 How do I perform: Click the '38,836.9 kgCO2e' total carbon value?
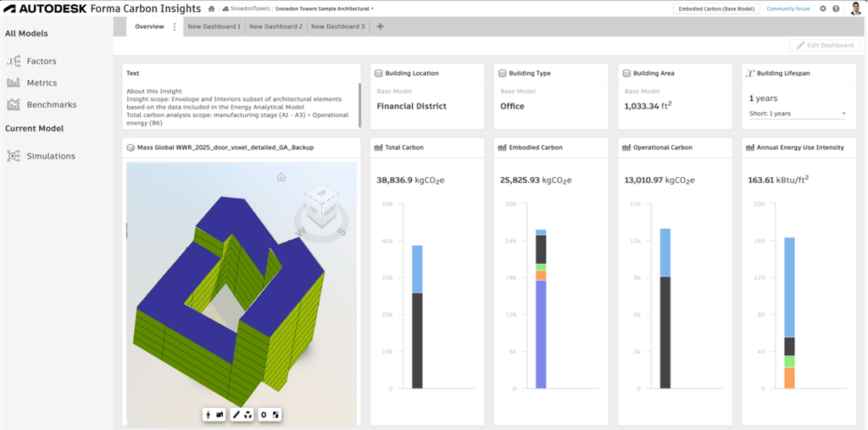click(x=413, y=180)
